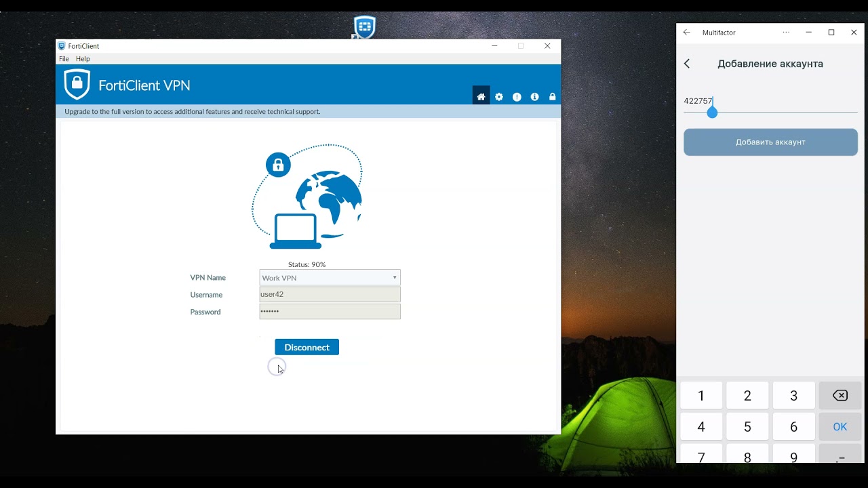
Task: Focus the Password input field
Action: (x=330, y=311)
